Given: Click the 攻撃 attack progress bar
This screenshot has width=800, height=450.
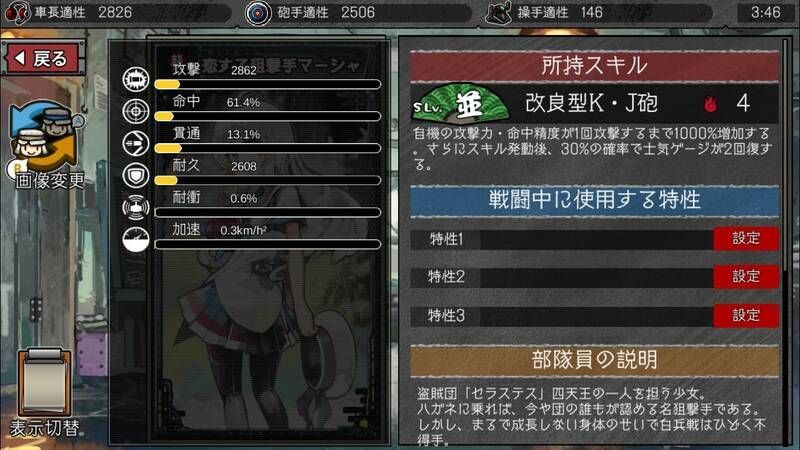Looking at the screenshot, I should [x=267, y=85].
